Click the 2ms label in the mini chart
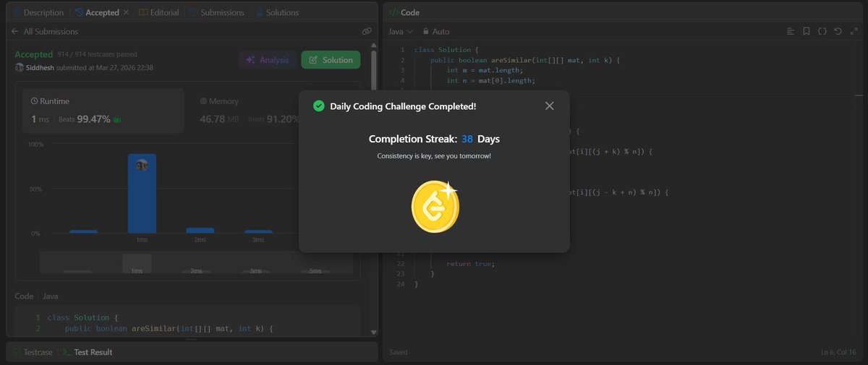This screenshot has width=868, height=365. tap(196, 271)
